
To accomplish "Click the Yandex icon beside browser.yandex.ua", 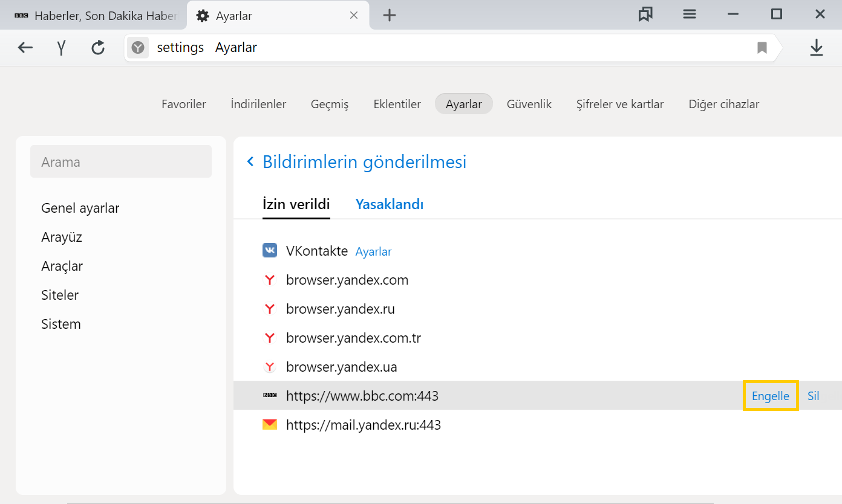I will pyautogui.click(x=270, y=367).
